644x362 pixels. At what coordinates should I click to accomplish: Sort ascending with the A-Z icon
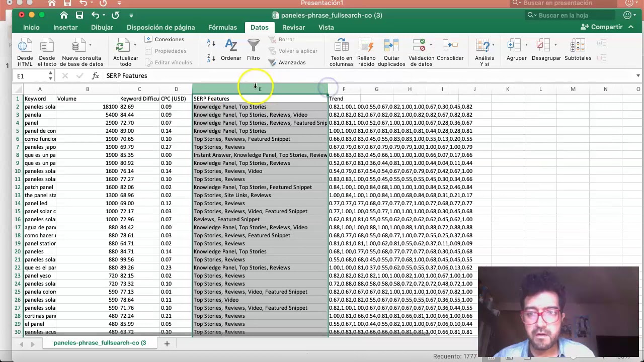211,45
